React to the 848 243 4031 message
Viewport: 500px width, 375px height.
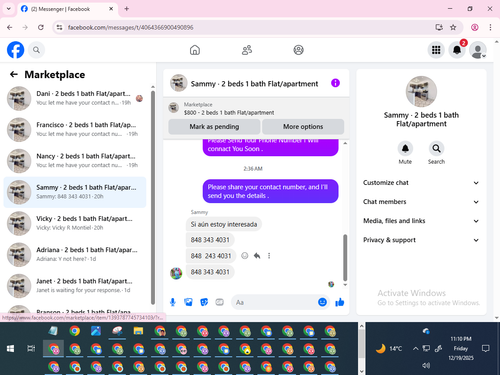[x=245, y=256]
